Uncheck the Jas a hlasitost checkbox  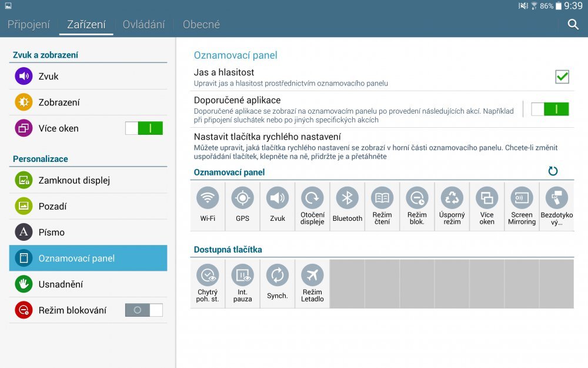562,77
